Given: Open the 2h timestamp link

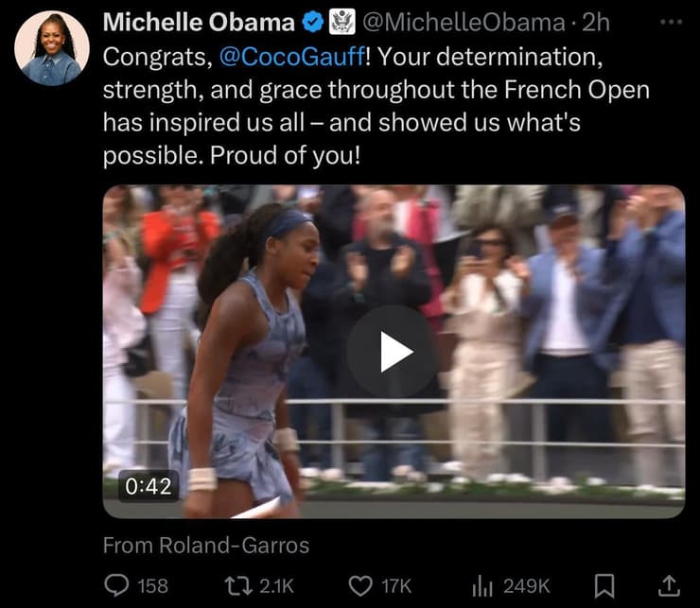Looking at the screenshot, I should point(596,23).
